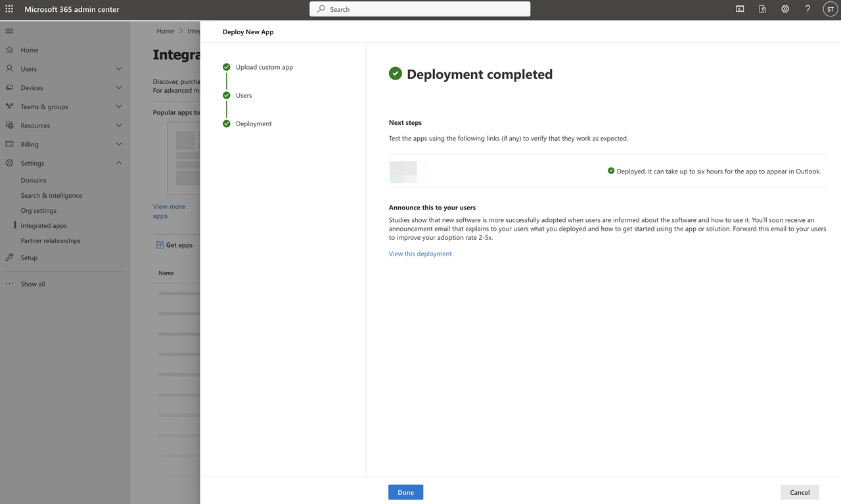This screenshot has width=841, height=504.
Task: Expand the Users section chevron
Action: coord(119,69)
